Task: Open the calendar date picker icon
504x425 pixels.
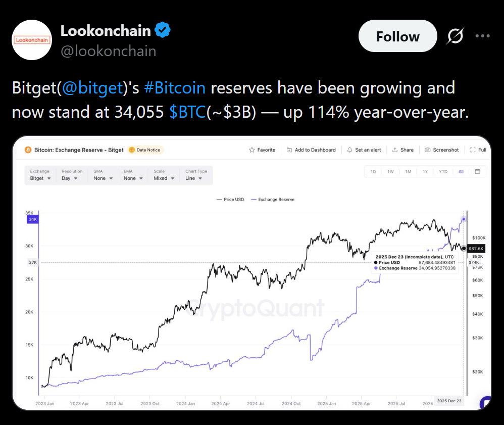Action: [477, 171]
